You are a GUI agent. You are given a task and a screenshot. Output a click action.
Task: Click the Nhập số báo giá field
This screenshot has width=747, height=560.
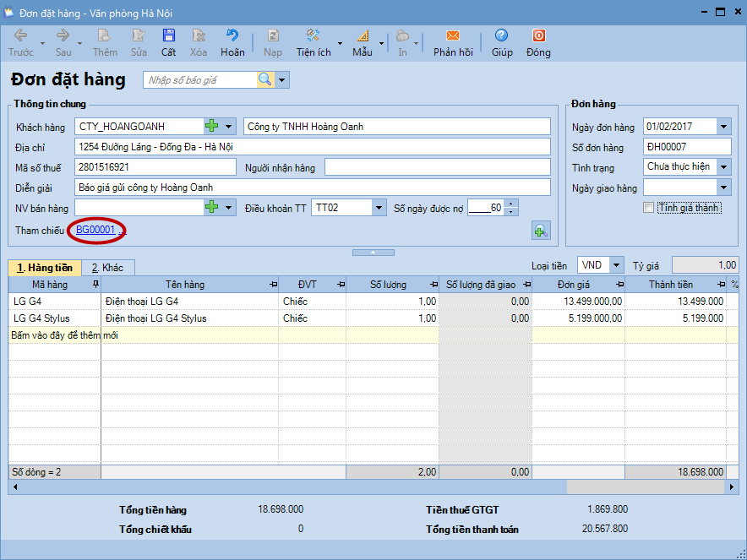point(200,80)
